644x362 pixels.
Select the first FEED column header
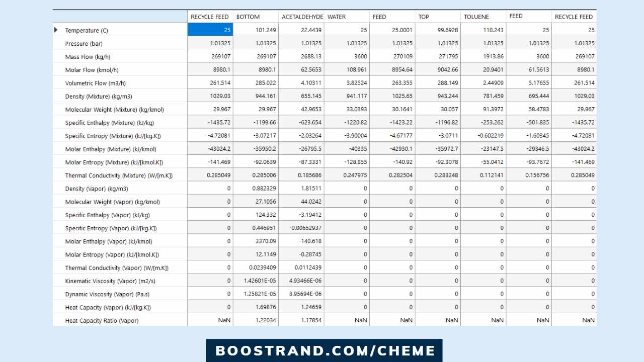click(379, 17)
